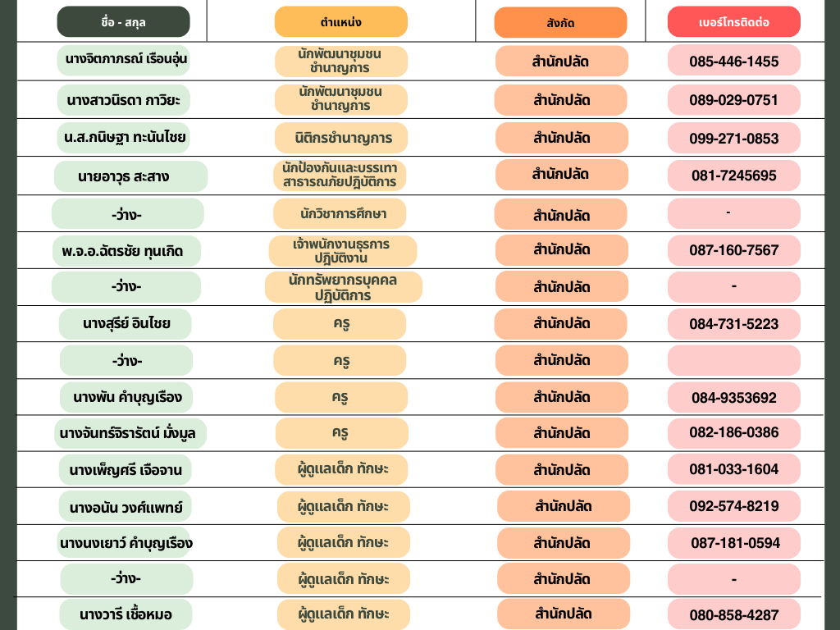The height and width of the screenshot is (630, 840).
Task: Select the name นายอาวุธ สะสาง
Action: coord(131,176)
